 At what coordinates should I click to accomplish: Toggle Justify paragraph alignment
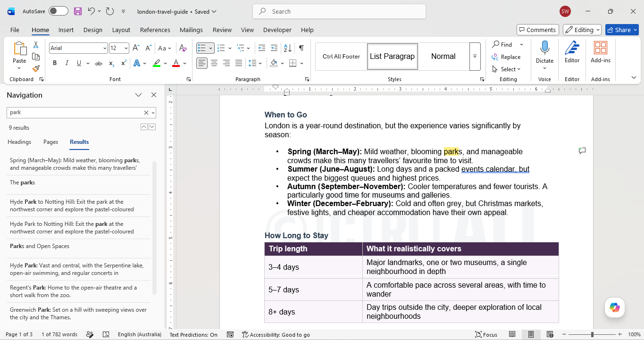(239, 63)
